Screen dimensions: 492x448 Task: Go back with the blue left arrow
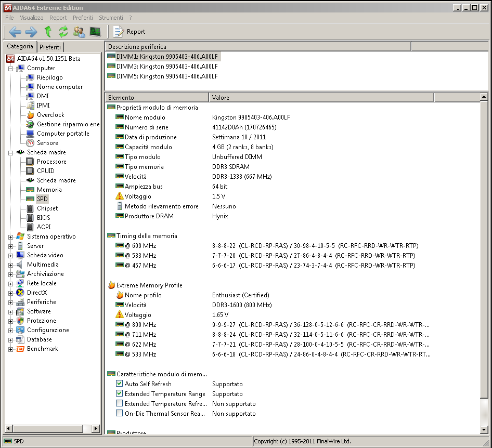tap(15, 32)
